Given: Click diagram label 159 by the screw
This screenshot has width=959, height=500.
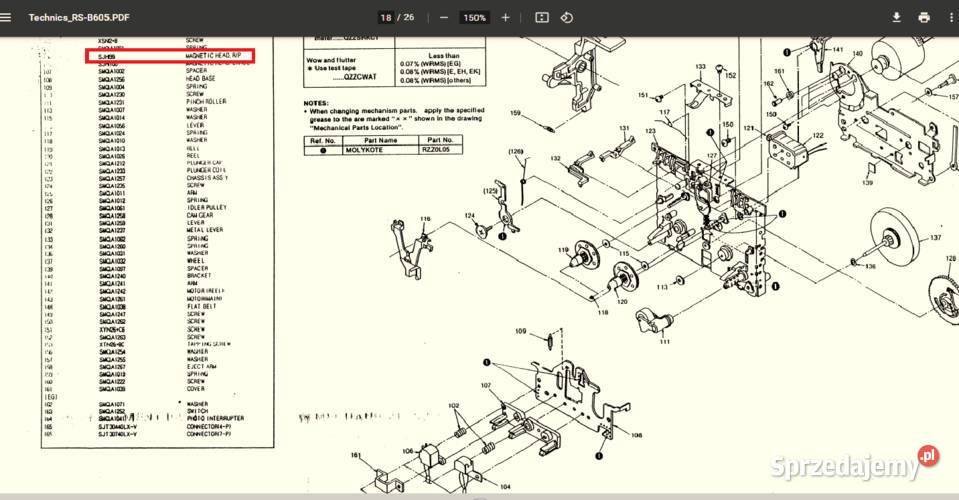Looking at the screenshot, I should pos(515,113).
